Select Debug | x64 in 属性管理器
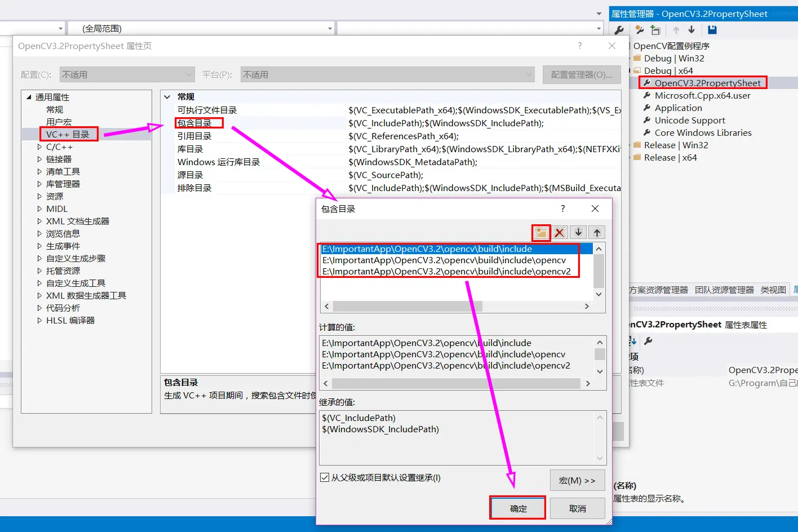Screen dimensions: 798x532 click(668, 70)
